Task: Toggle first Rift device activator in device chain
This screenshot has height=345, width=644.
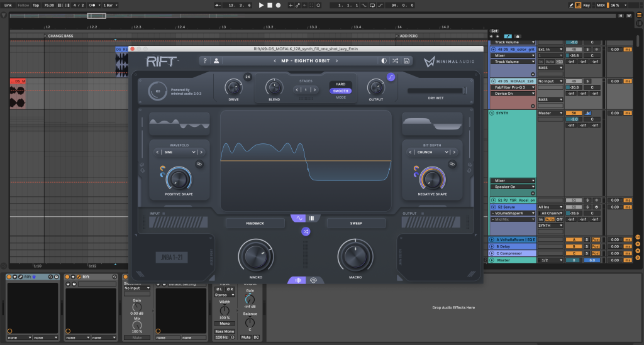Action: coord(9,277)
